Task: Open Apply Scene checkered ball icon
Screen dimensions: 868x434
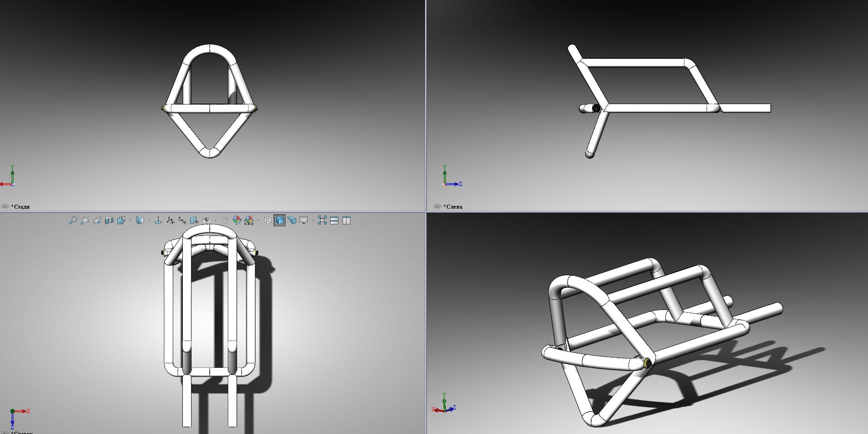Action: 249,220
